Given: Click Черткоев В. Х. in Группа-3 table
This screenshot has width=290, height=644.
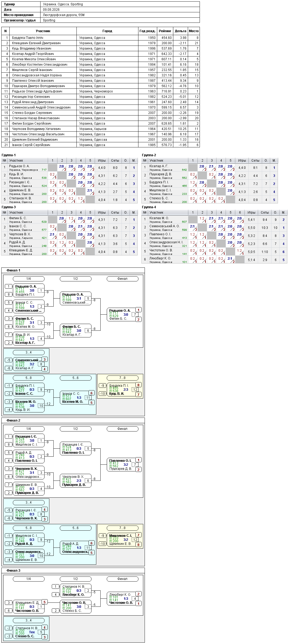Looking at the screenshot, I should pos(20,234).
